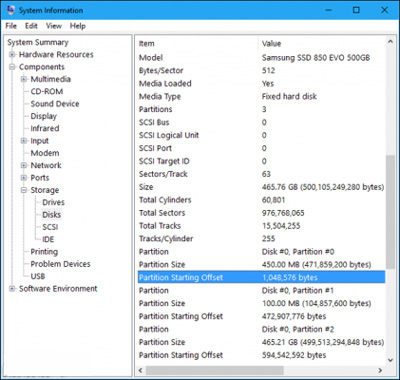Select Drives under Storage

(53, 202)
